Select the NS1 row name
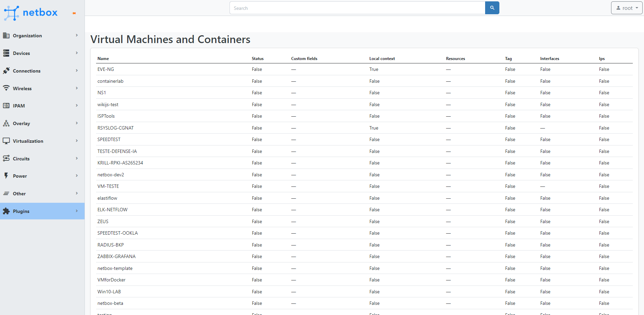The image size is (644, 315). (102, 93)
